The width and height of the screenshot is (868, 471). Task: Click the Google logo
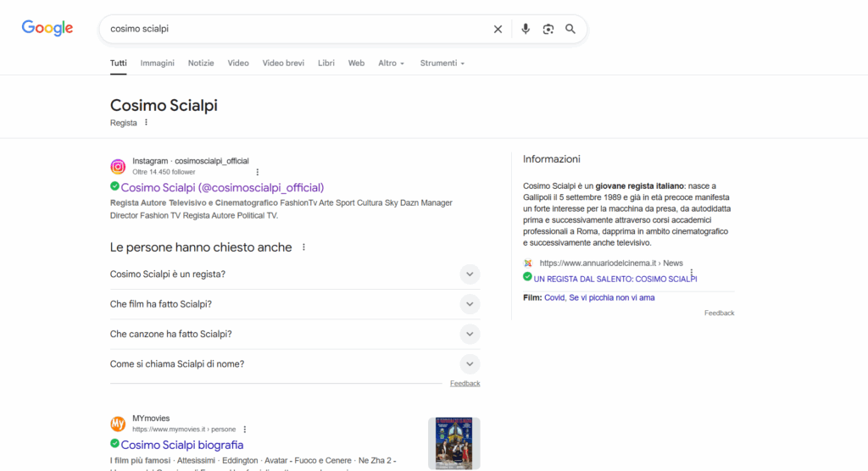click(x=47, y=28)
